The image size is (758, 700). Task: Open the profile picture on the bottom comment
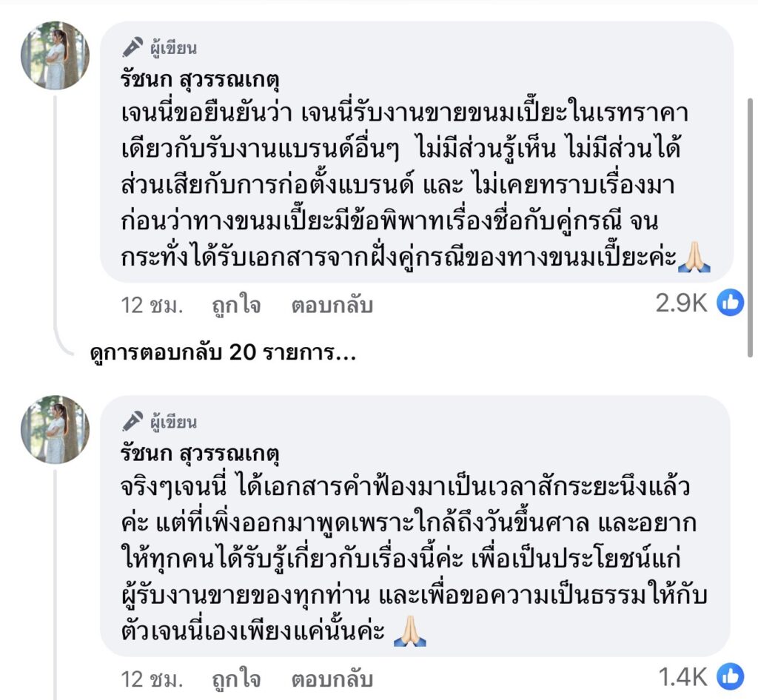[x=55, y=429]
